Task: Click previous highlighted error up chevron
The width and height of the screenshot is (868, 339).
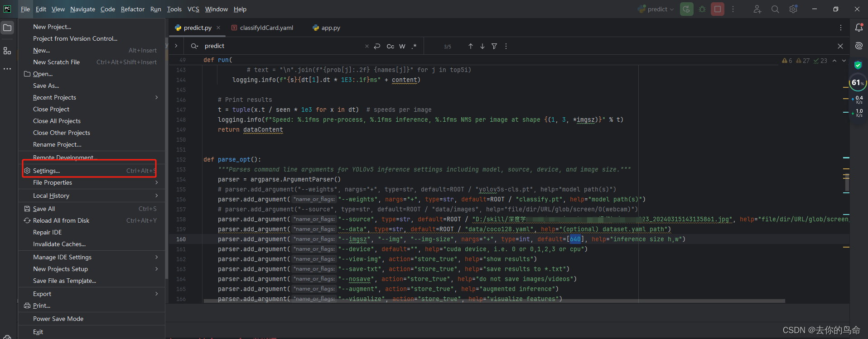Action: (834, 61)
